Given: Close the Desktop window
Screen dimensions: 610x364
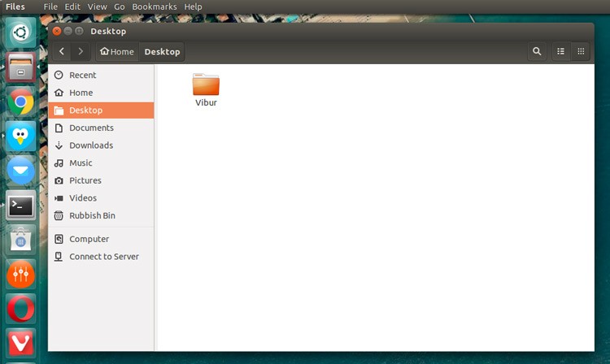Looking at the screenshot, I should [57, 31].
